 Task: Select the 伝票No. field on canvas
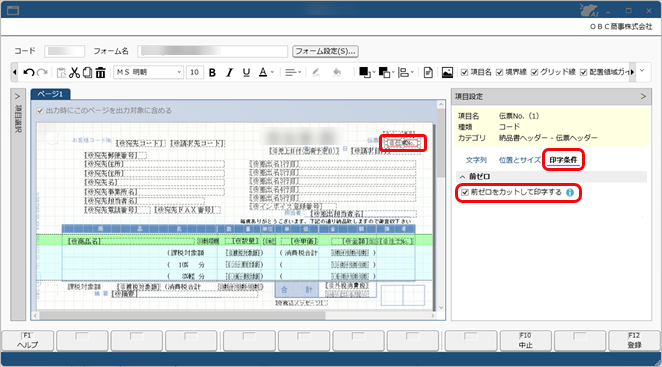(x=402, y=143)
